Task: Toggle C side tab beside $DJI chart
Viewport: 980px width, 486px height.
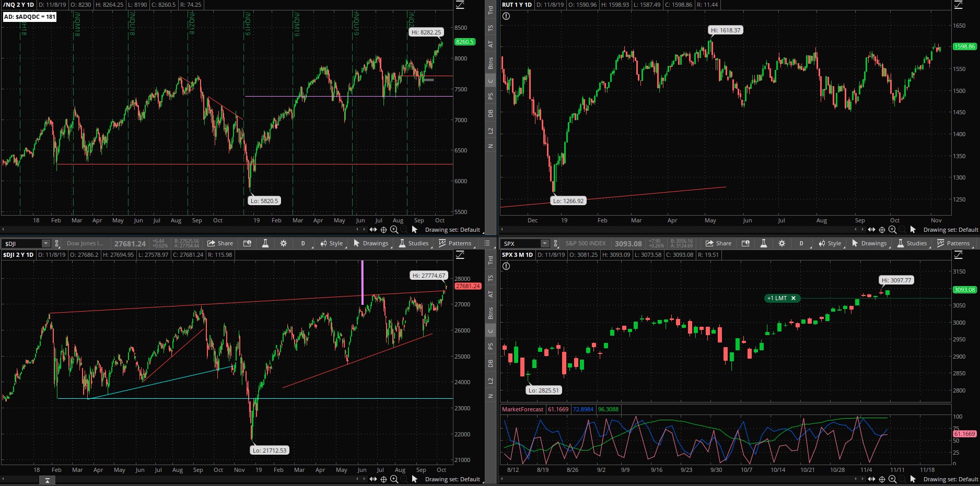Action: (x=491, y=331)
